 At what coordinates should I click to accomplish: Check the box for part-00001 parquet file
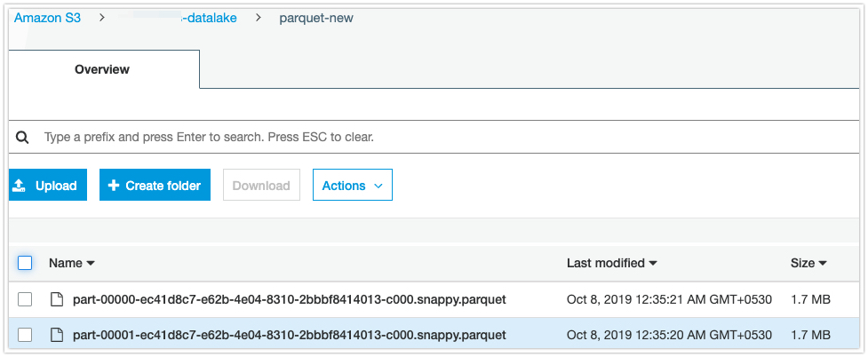(x=25, y=335)
